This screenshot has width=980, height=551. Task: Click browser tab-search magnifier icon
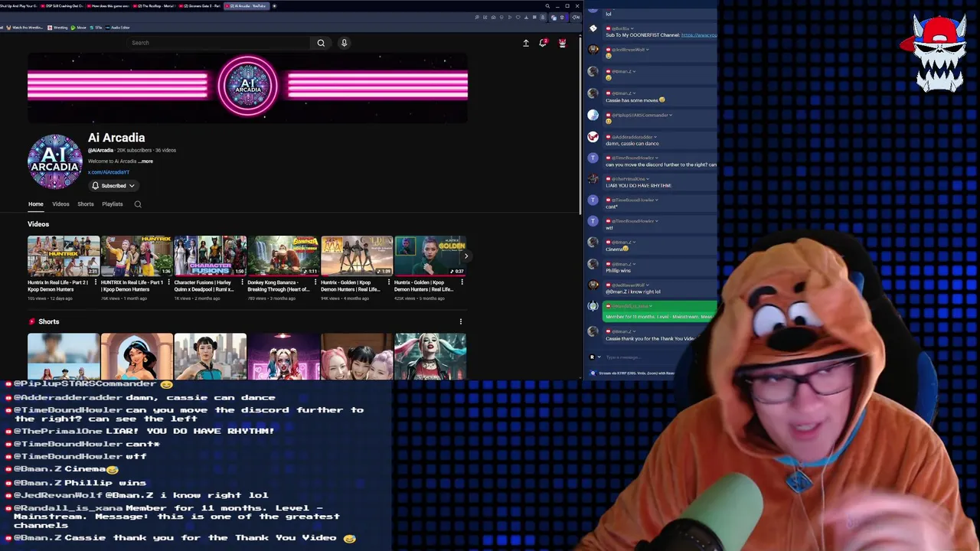[547, 6]
